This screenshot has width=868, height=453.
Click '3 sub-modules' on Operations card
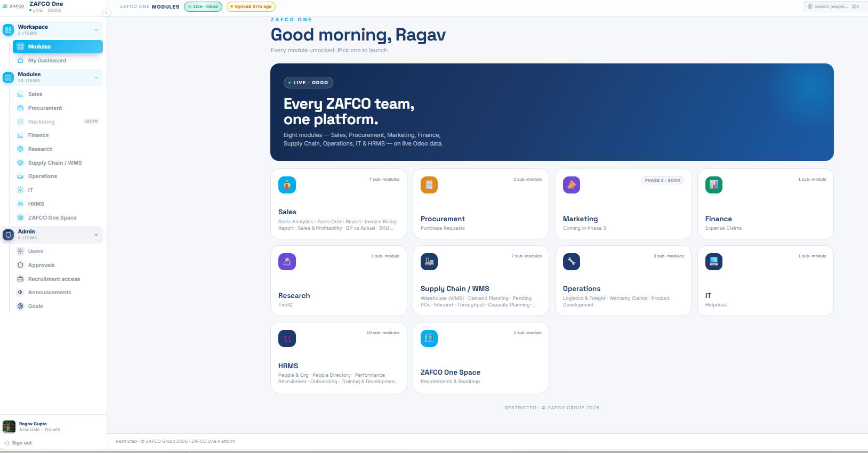669,256
